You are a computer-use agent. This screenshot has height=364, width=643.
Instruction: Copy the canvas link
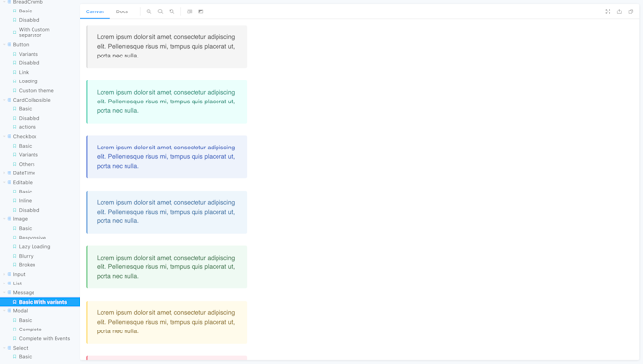631,11
